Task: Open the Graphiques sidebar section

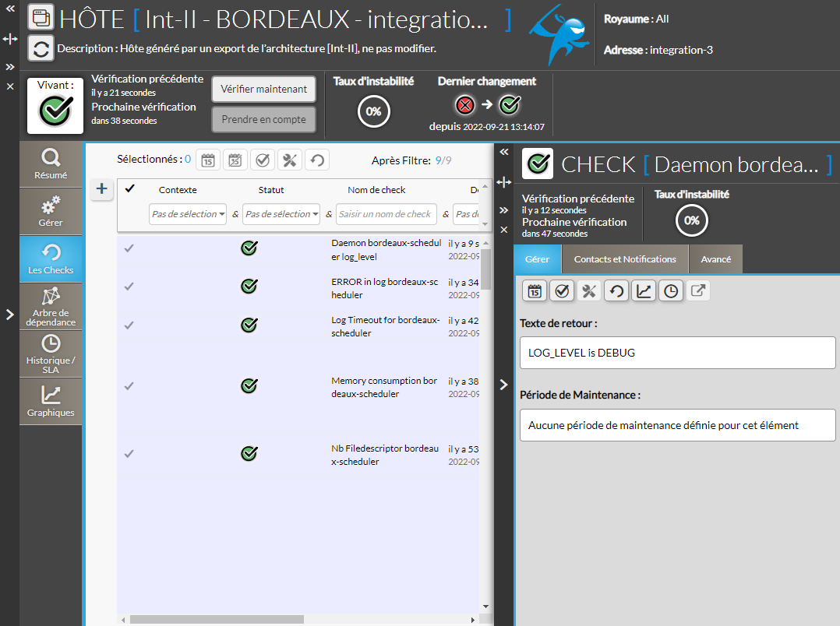Action: [51, 402]
